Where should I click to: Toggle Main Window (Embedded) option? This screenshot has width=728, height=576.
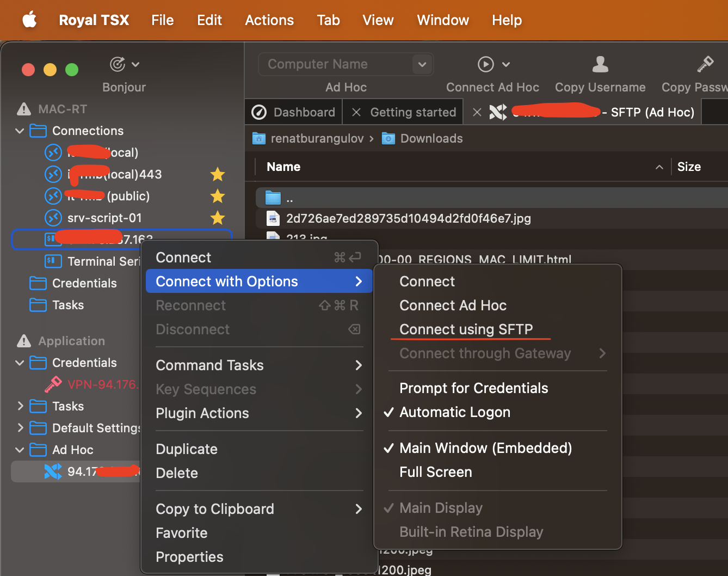[485, 448]
